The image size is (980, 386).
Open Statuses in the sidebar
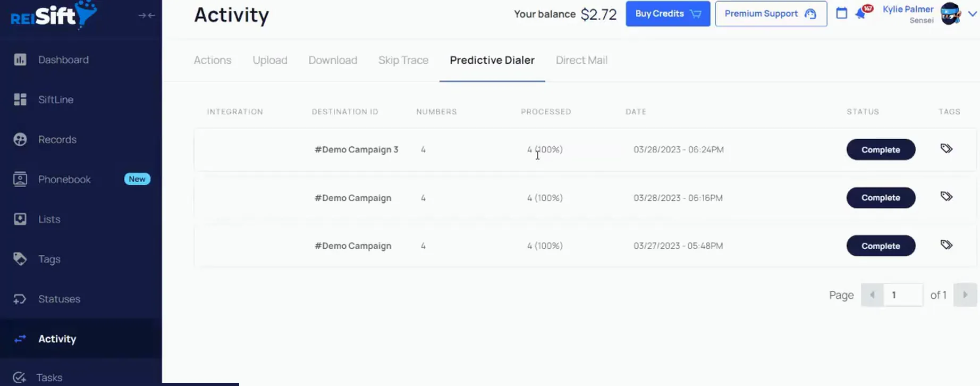click(x=59, y=299)
